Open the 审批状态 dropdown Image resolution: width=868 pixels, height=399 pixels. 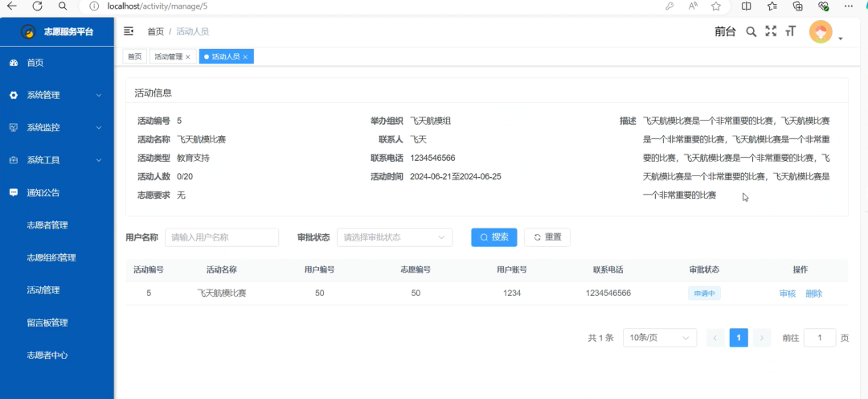pyautogui.click(x=395, y=237)
